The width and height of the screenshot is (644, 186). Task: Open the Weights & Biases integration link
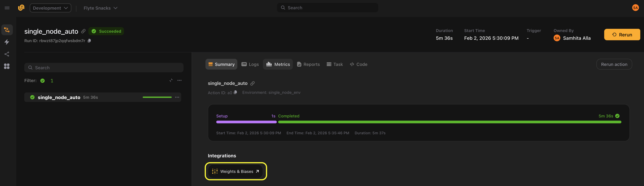236,172
